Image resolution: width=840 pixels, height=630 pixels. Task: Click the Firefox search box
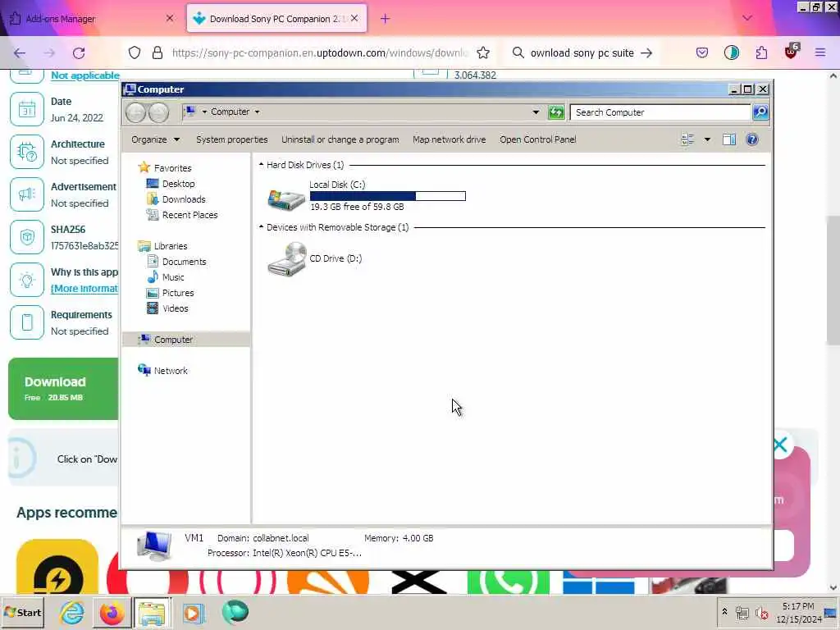(x=582, y=52)
